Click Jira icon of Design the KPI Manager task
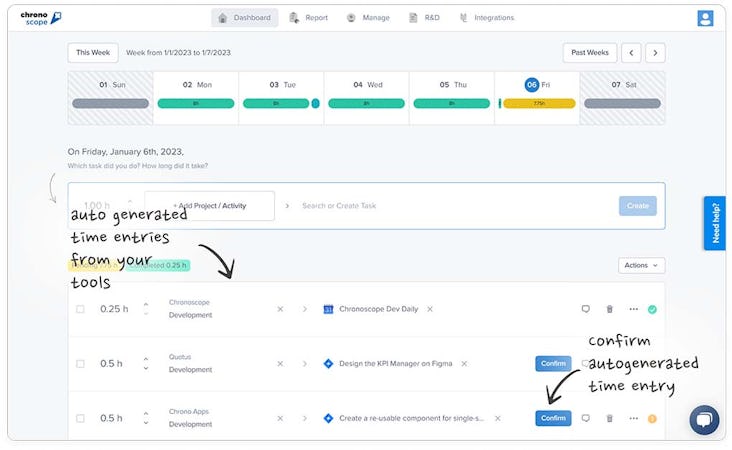Image resolution: width=732 pixels, height=450 pixels. [x=328, y=364]
